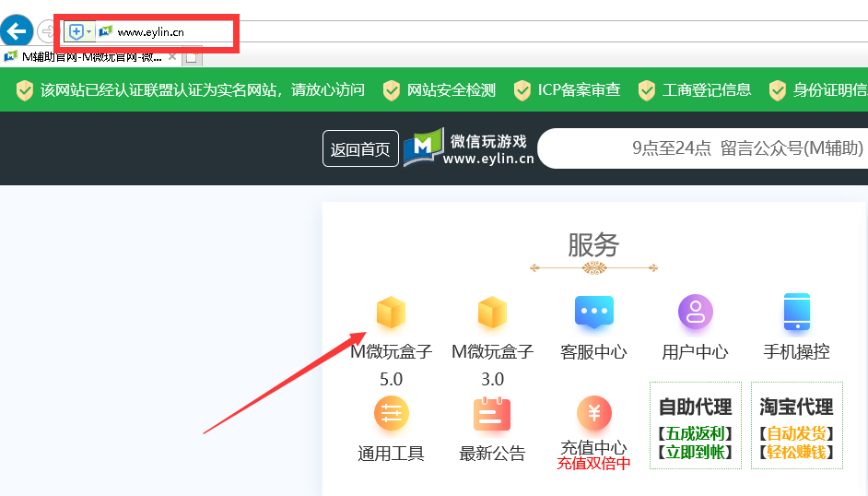Image resolution: width=868 pixels, height=496 pixels.
Task: Open the 用户中心 user icon
Action: click(x=695, y=313)
